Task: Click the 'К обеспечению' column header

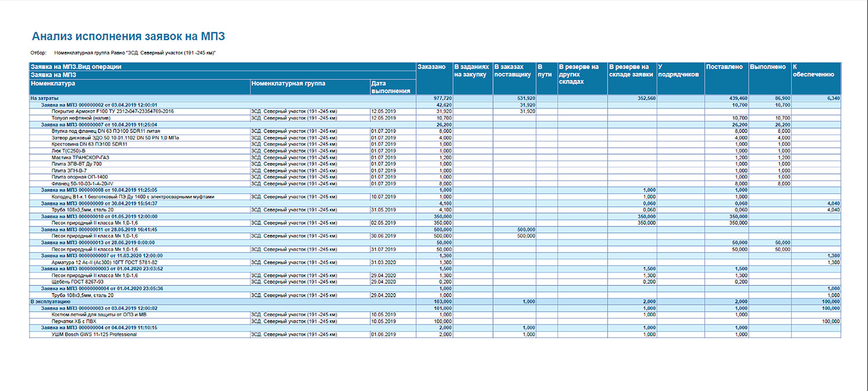Action: tap(813, 71)
